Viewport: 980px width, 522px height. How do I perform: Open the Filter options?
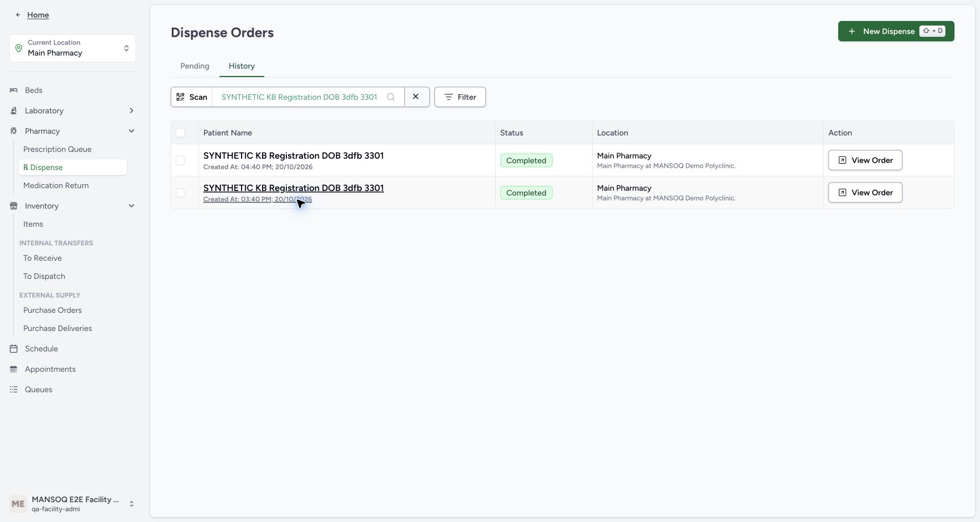click(x=460, y=97)
